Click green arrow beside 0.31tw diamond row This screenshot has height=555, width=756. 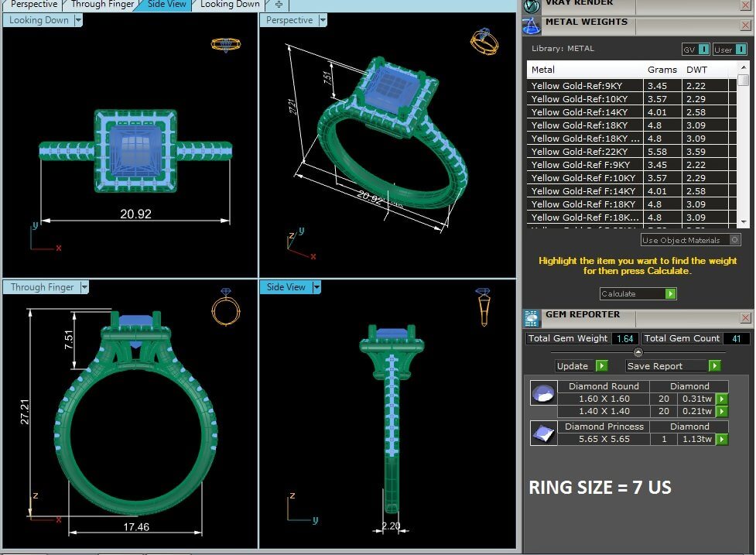coord(721,399)
